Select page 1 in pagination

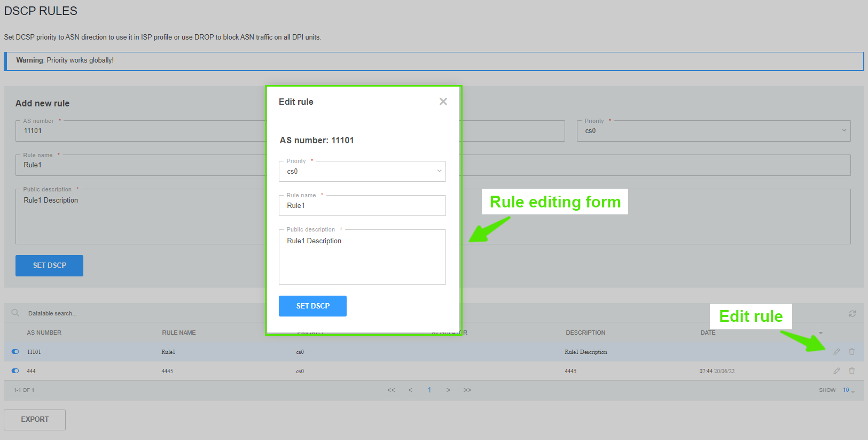coord(429,390)
